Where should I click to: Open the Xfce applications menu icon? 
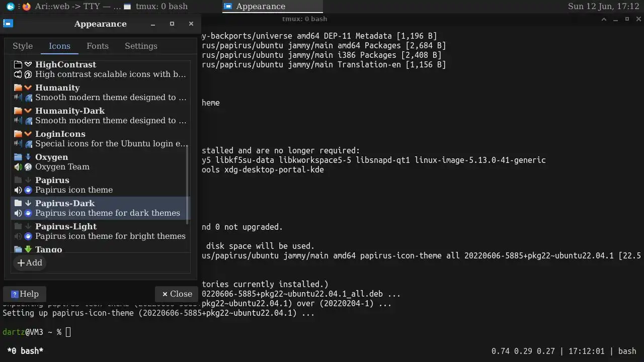click(x=11, y=7)
